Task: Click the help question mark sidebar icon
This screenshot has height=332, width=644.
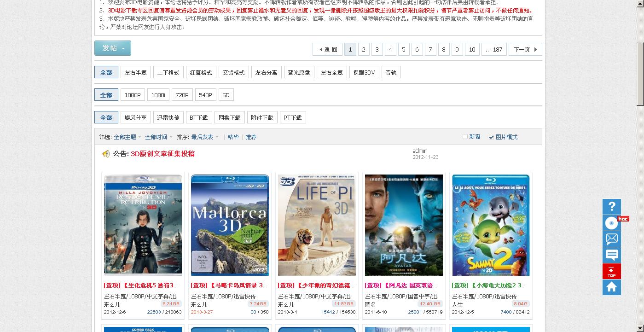Action: point(611,206)
